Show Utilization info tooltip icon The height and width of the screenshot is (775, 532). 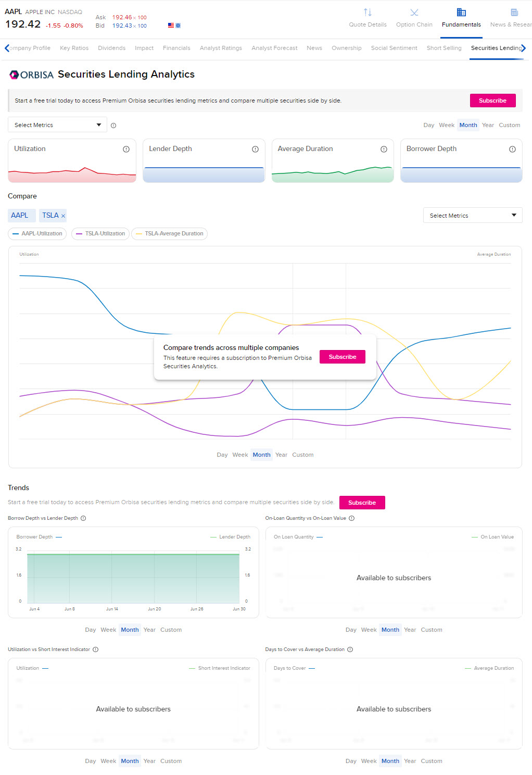(126, 149)
